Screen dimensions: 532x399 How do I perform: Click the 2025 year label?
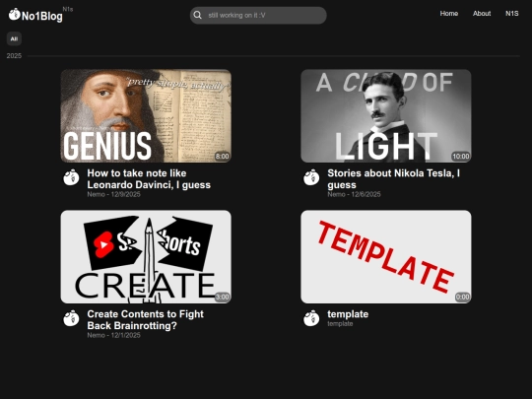pos(14,55)
